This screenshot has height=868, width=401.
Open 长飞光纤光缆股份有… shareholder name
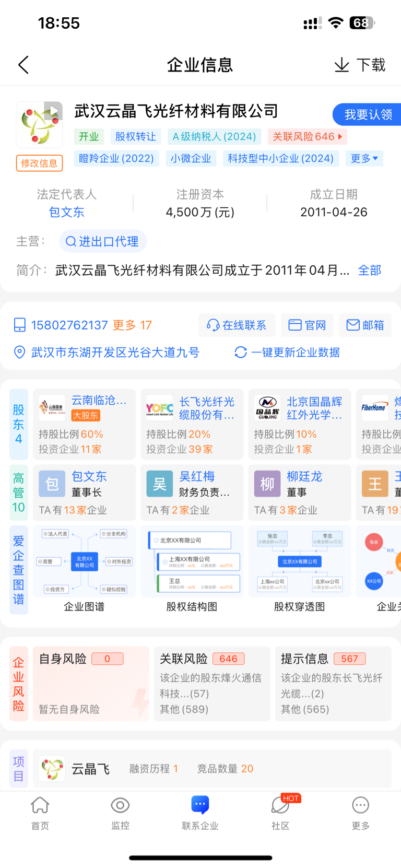coord(207,408)
